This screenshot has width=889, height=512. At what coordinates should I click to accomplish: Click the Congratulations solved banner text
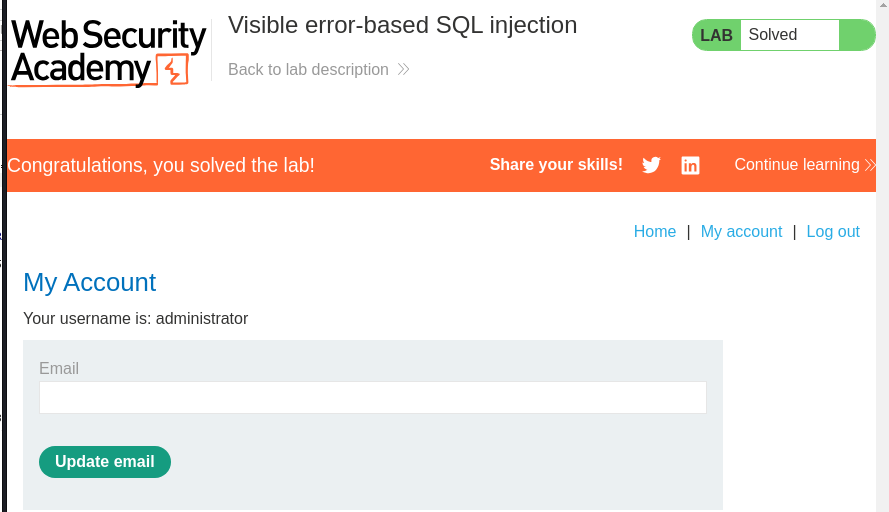(161, 165)
